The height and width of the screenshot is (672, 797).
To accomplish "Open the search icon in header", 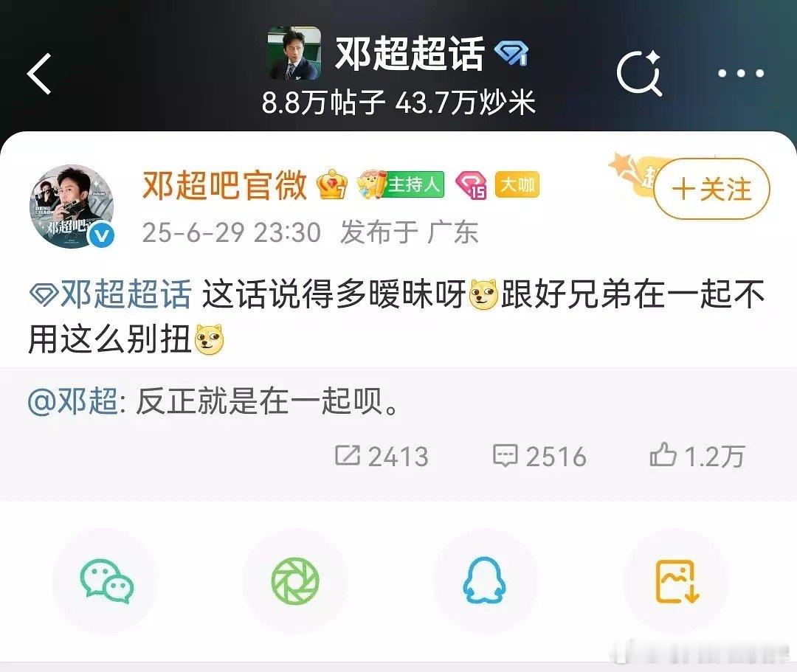I will pyautogui.click(x=639, y=74).
